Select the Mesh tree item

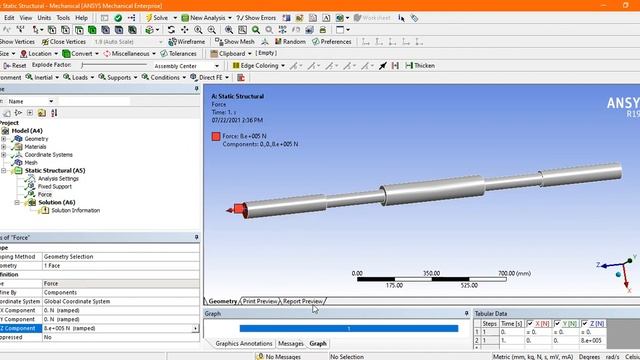(x=31, y=162)
